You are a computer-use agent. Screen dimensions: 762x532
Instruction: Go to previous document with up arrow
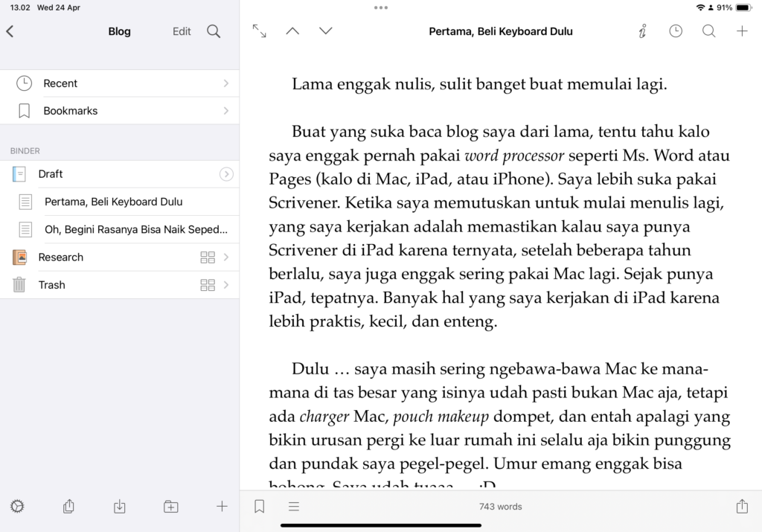click(292, 31)
